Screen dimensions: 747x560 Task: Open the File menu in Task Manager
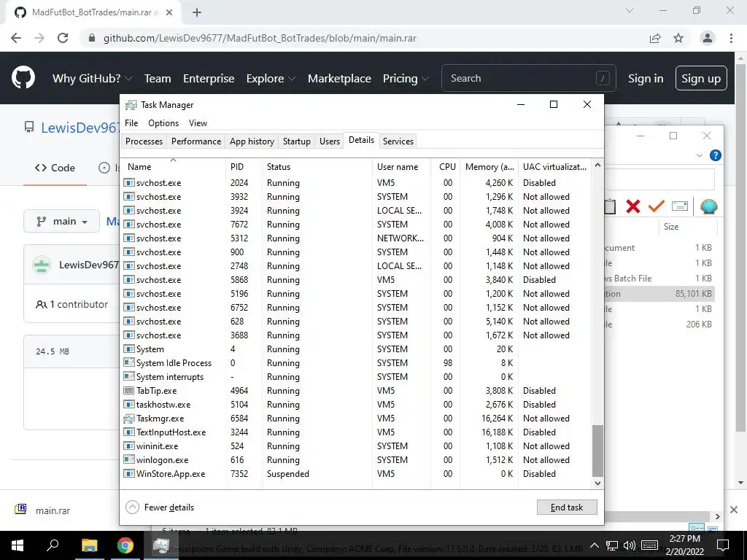(131, 122)
